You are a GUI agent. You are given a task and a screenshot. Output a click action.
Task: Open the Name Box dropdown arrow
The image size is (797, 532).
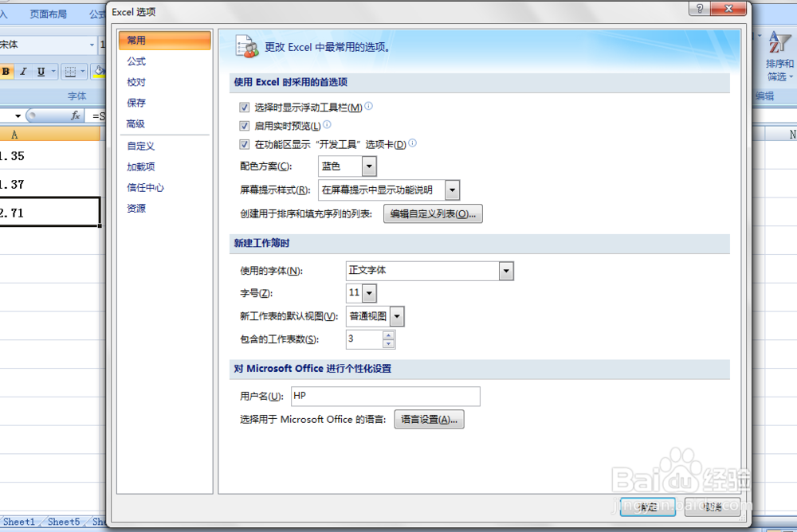click(18, 115)
